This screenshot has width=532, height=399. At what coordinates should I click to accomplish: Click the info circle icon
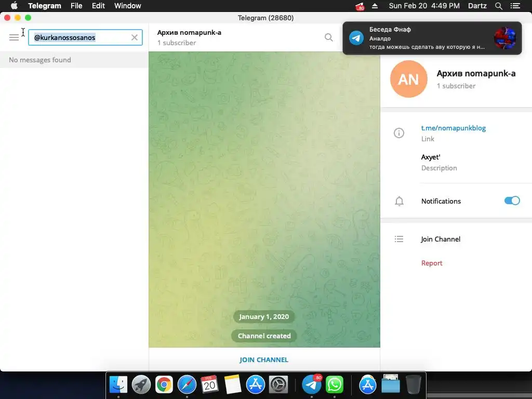click(x=398, y=133)
